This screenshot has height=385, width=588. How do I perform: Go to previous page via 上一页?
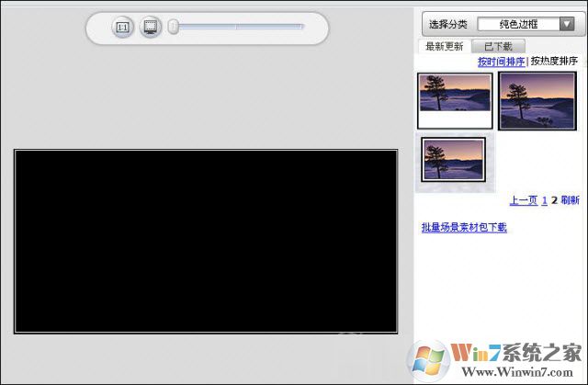point(523,200)
